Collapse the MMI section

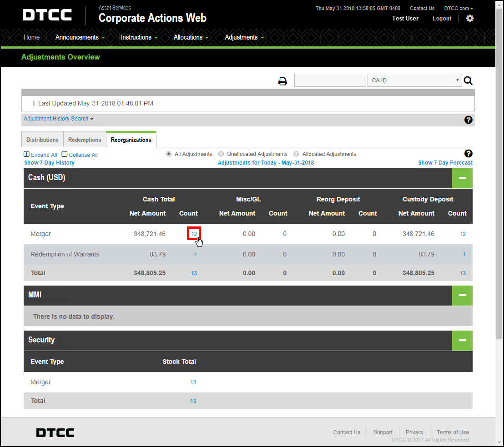(462, 295)
